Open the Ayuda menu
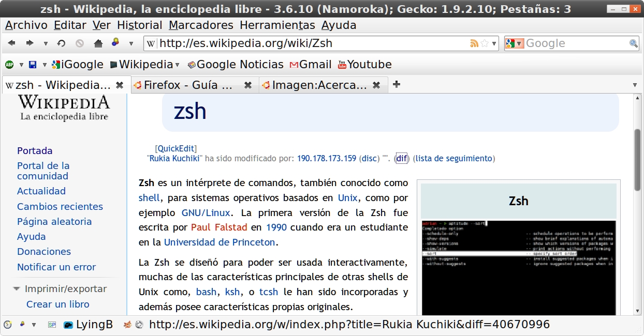 coord(339,25)
